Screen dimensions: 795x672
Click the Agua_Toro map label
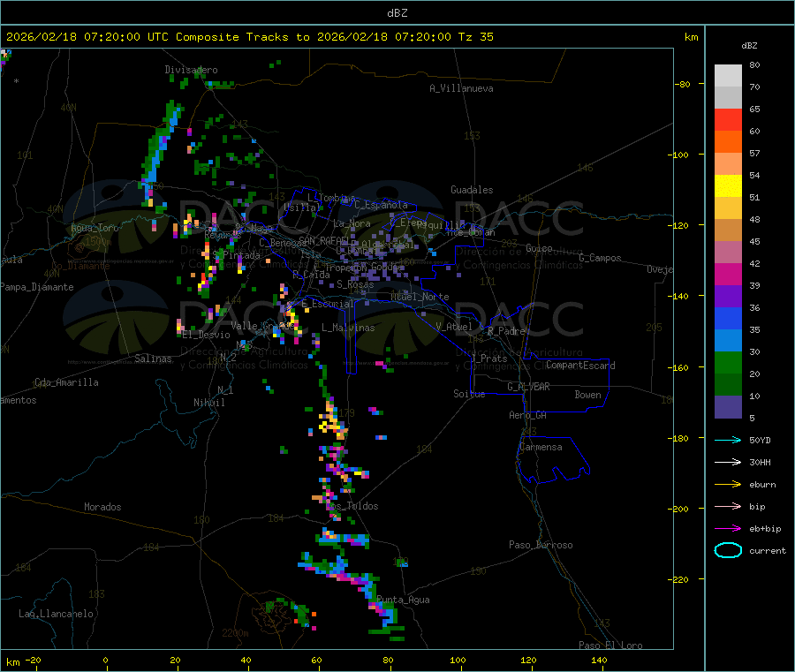click(x=95, y=228)
